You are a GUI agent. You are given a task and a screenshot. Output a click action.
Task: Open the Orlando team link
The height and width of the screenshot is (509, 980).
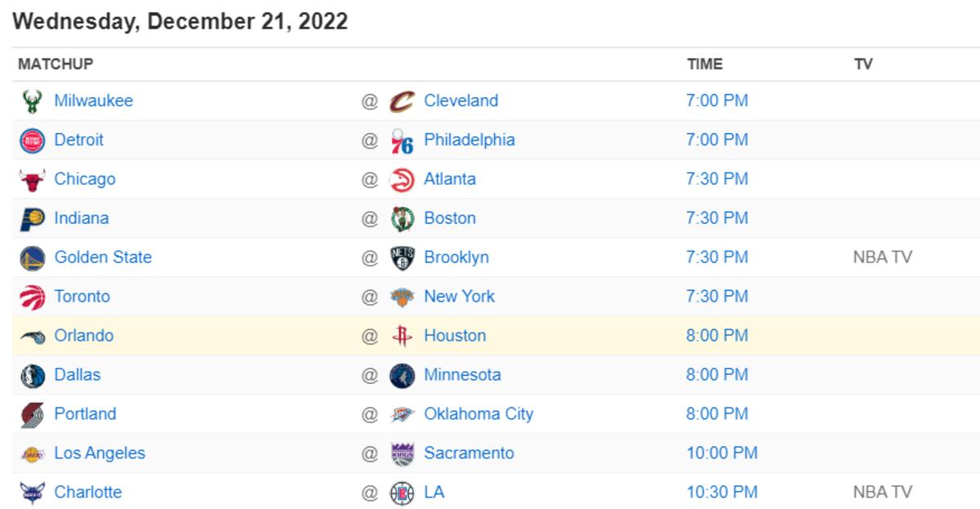tap(83, 336)
